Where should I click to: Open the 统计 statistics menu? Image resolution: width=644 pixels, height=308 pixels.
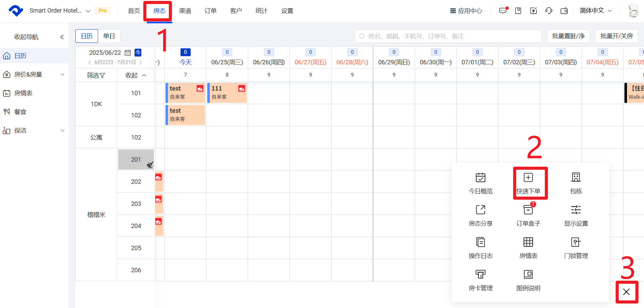pyautogui.click(x=262, y=11)
